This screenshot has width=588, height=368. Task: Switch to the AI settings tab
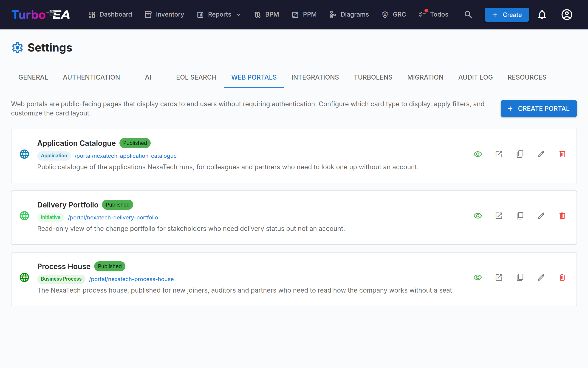point(148,78)
